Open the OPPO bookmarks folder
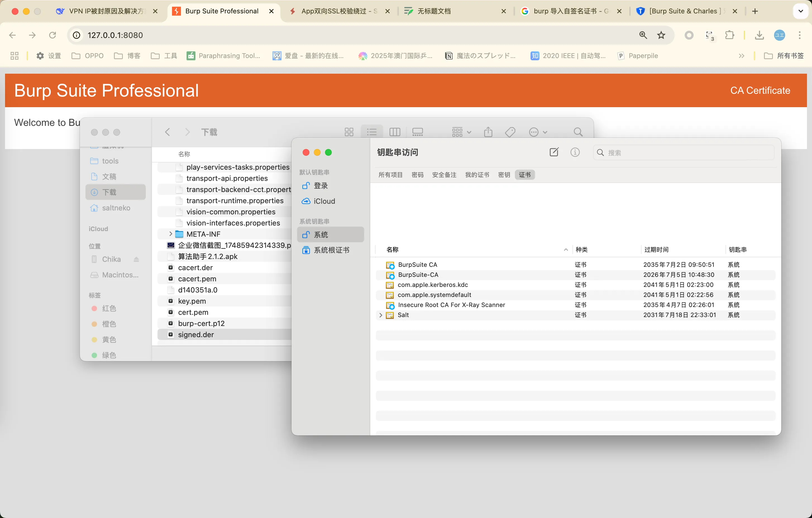The width and height of the screenshot is (812, 518). 88,56
